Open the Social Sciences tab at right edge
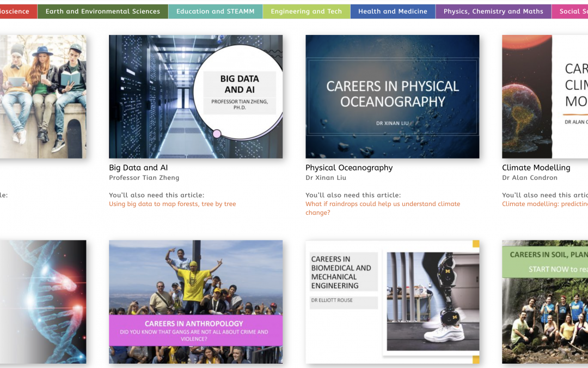 tap(571, 11)
